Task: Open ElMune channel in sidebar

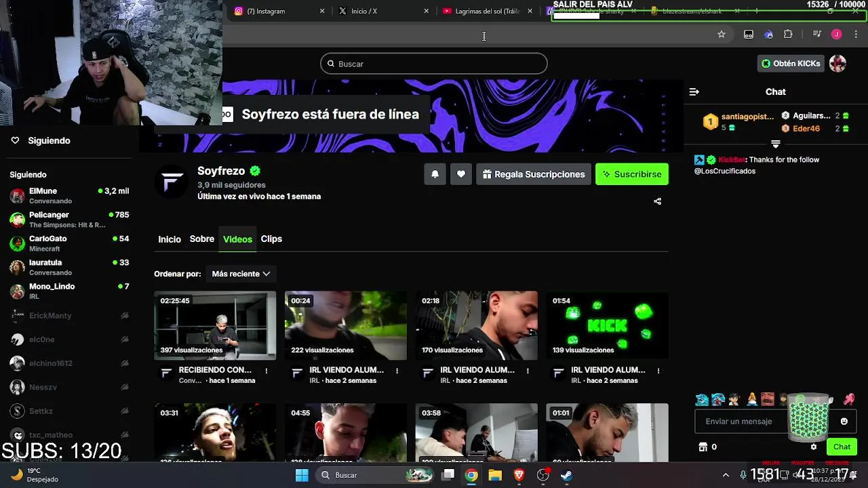Action: pyautogui.click(x=69, y=196)
